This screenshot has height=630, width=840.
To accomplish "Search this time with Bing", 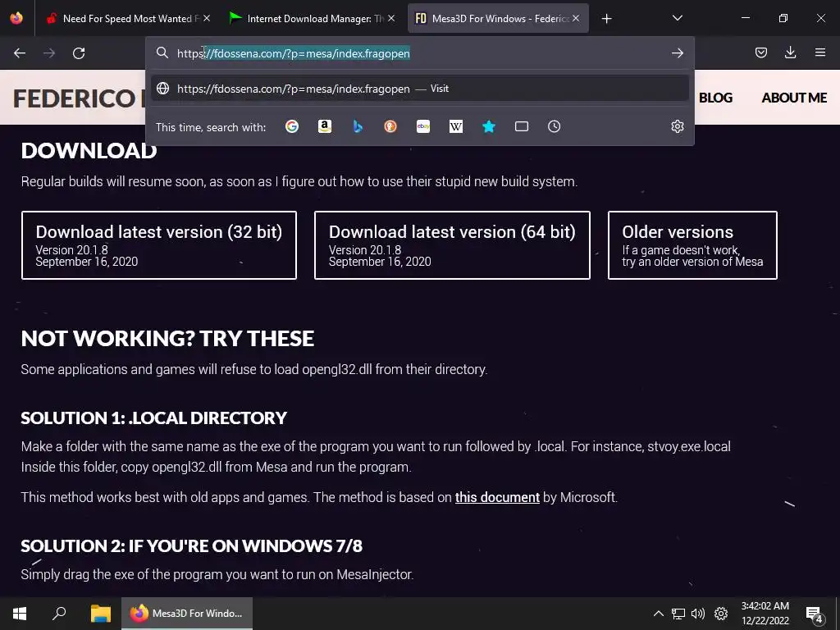I will tap(358, 126).
